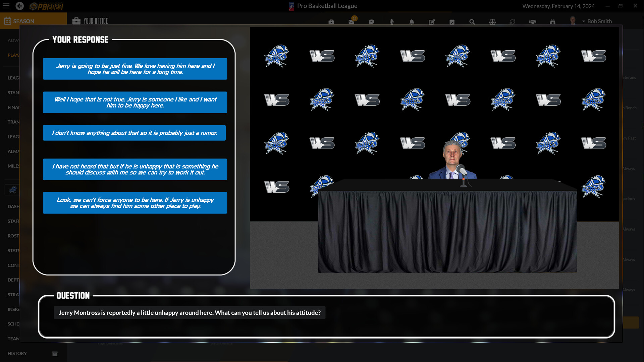Select the response saying Jerry will be just fine
The image size is (644, 362).
point(135,69)
